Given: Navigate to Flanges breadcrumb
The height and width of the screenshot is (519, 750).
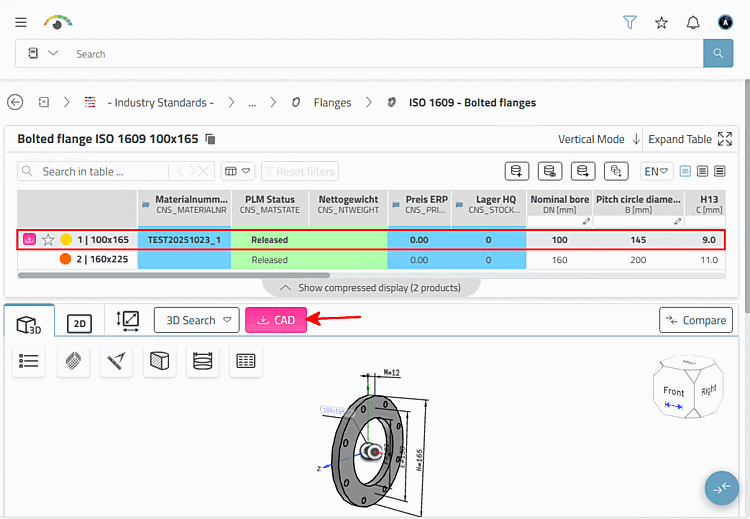Looking at the screenshot, I should coord(332,102).
